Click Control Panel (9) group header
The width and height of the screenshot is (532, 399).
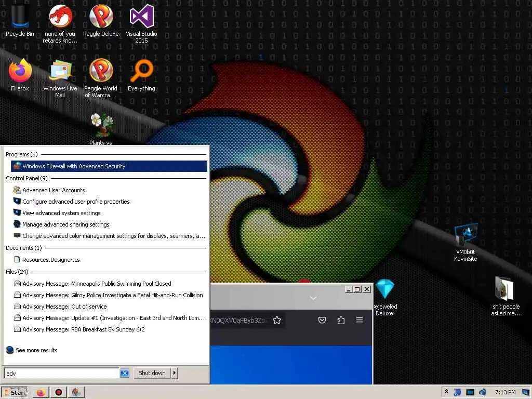[26, 178]
